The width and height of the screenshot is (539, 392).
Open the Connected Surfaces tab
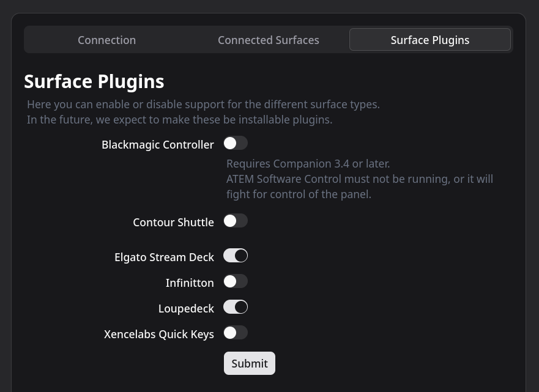pyautogui.click(x=268, y=40)
